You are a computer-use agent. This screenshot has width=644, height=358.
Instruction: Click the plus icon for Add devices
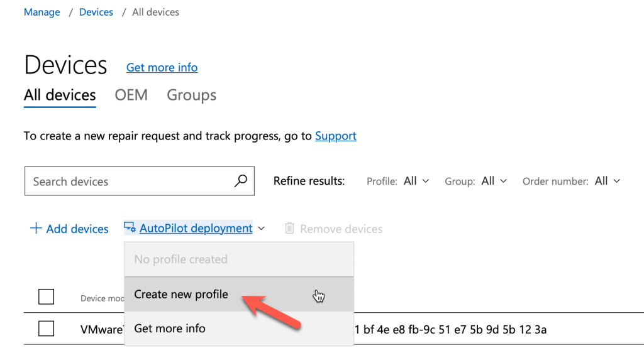[x=36, y=228]
